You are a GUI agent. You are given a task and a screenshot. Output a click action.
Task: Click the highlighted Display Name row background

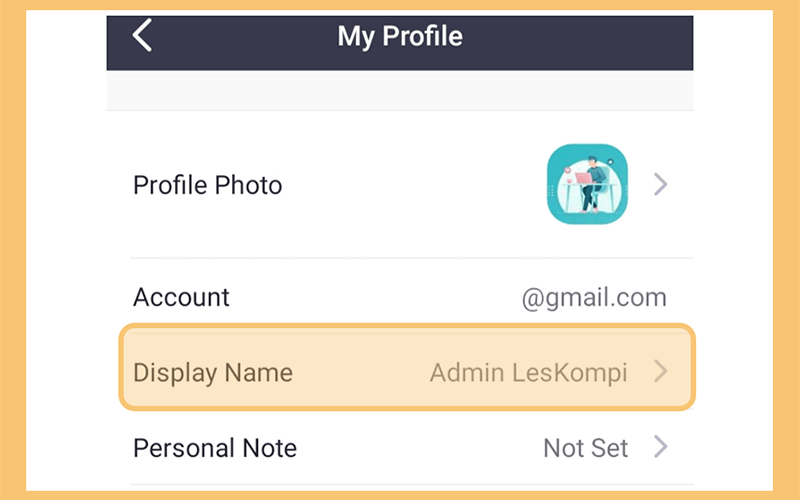407,367
